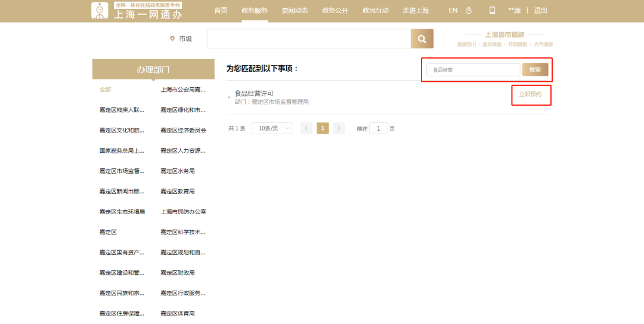Click the 搜索 button next to 食品经营
Image resolution: width=644 pixels, height=324 pixels.
[535, 70]
